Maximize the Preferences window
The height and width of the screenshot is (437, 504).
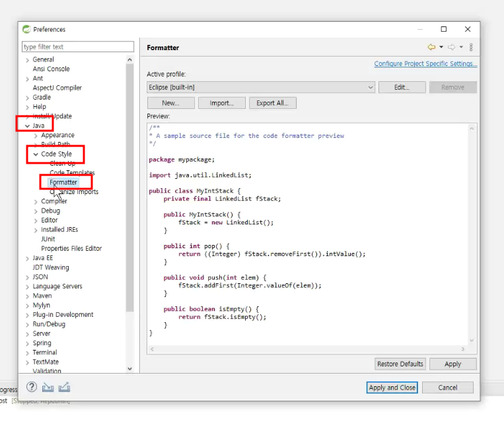coord(444,29)
